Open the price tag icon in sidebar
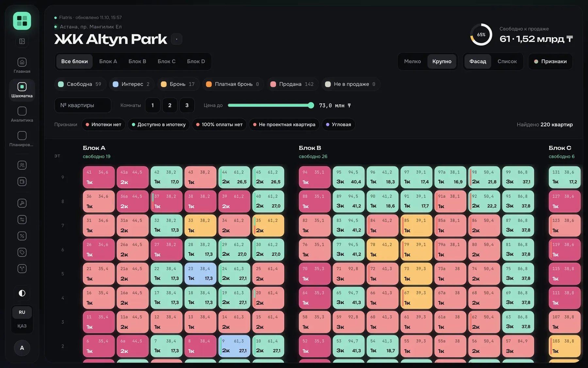This screenshot has width=588, height=368. [22, 252]
